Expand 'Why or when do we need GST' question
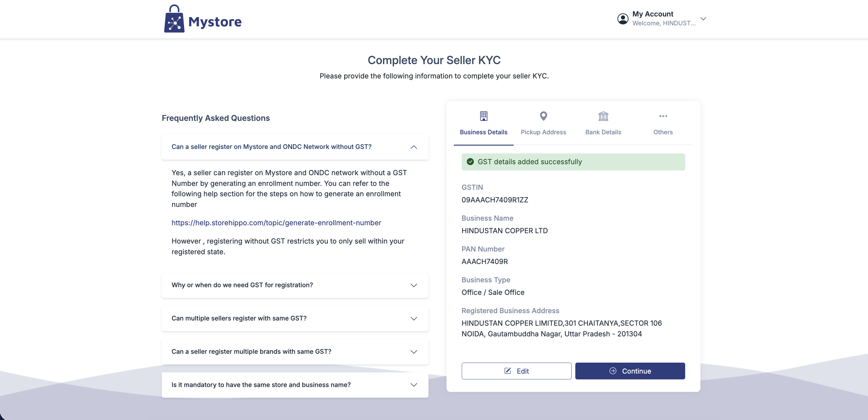868x420 pixels. (x=414, y=285)
